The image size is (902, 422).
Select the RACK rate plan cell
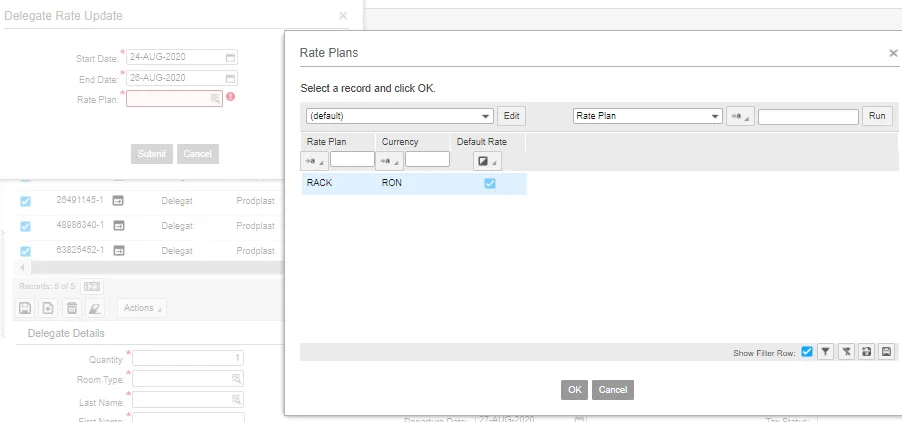coord(319,183)
